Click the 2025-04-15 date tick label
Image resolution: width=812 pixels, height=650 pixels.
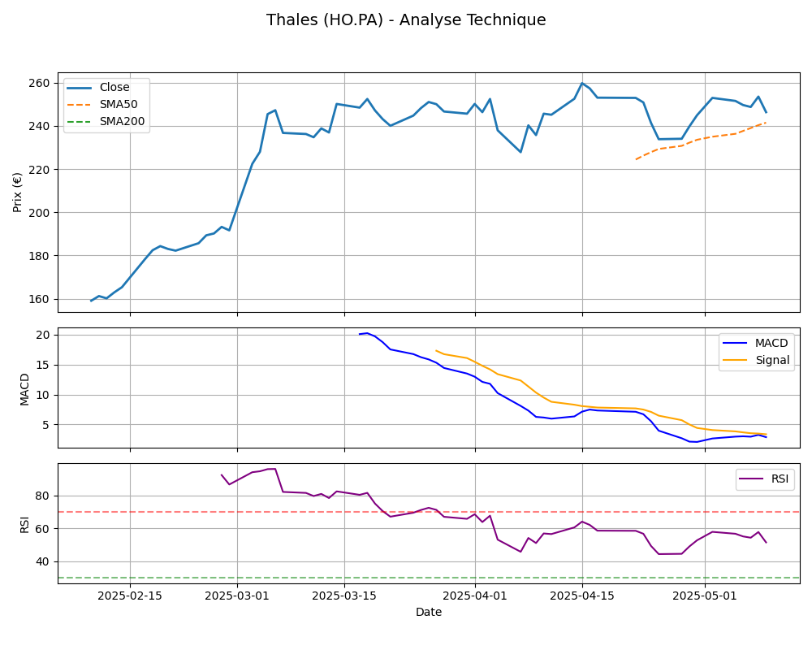pyautogui.click(x=582, y=596)
